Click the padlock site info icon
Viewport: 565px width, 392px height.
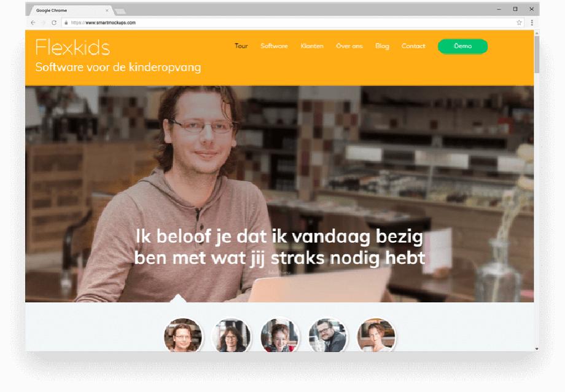66,23
